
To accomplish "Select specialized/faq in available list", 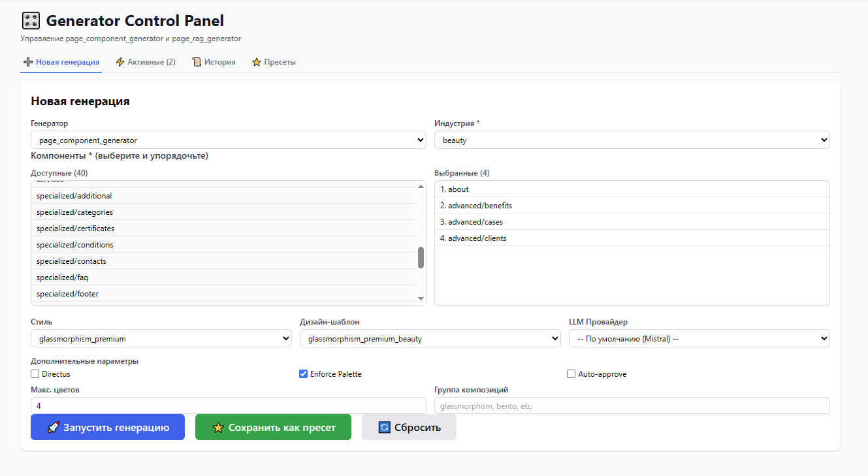I will 224,277.
